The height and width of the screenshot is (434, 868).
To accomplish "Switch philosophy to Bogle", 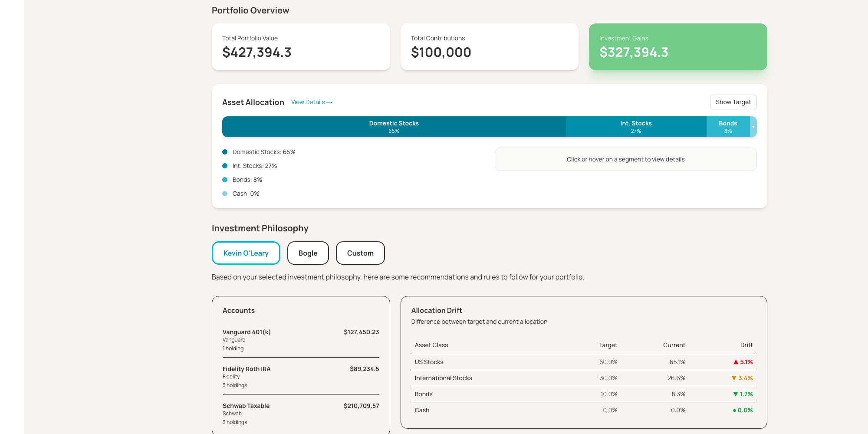I will pyautogui.click(x=308, y=253).
